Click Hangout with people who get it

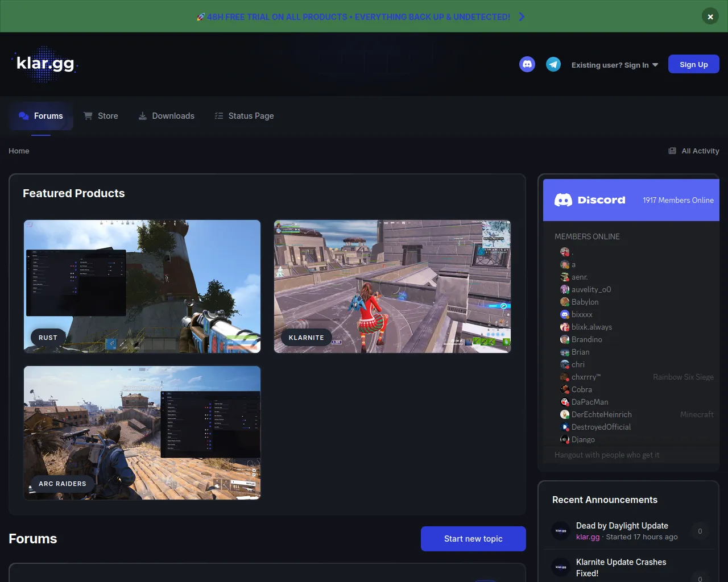click(607, 455)
